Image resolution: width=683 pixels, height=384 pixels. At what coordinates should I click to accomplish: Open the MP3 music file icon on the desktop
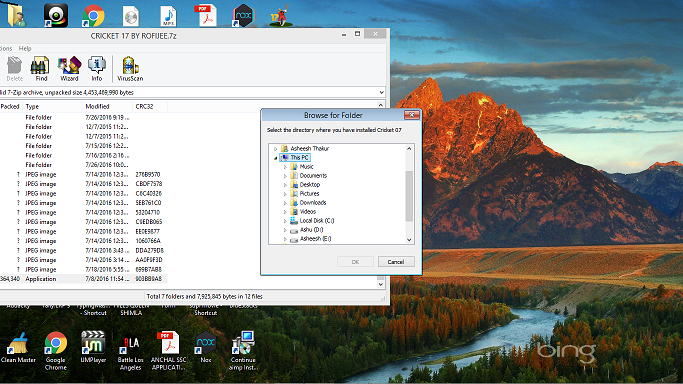pyautogui.click(x=168, y=17)
